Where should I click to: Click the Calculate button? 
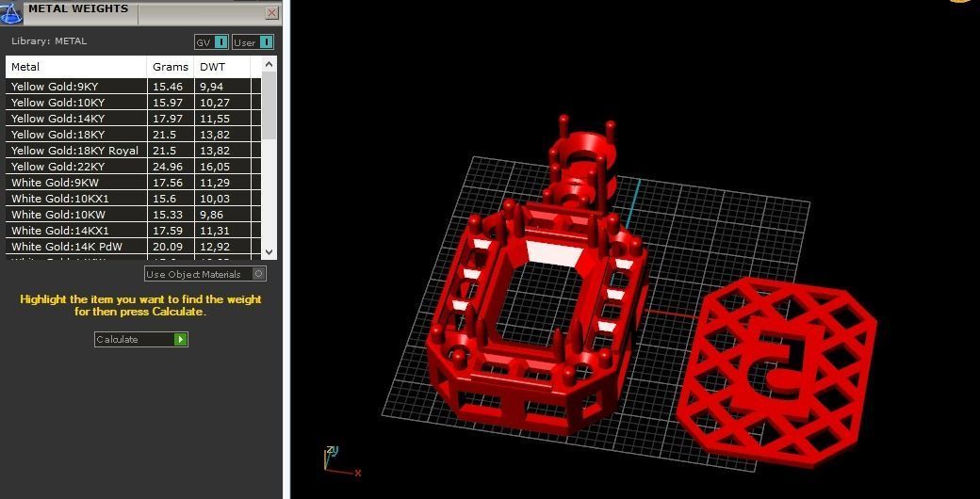(x=141, y=339)
